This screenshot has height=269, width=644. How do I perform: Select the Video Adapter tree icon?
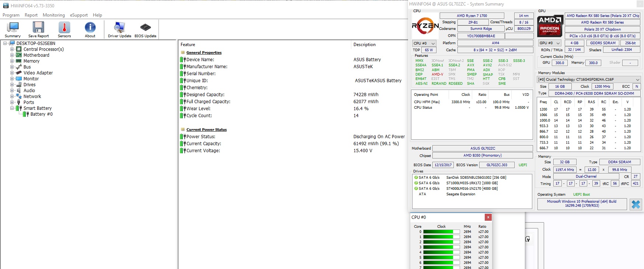(19, 73)
